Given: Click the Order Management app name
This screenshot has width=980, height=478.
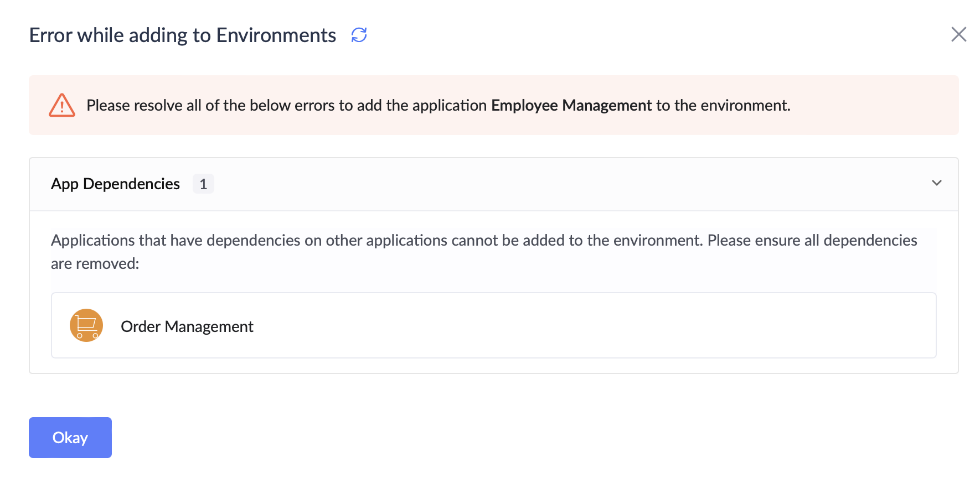Looking at the screenshot, I should [x=187, y=326].
